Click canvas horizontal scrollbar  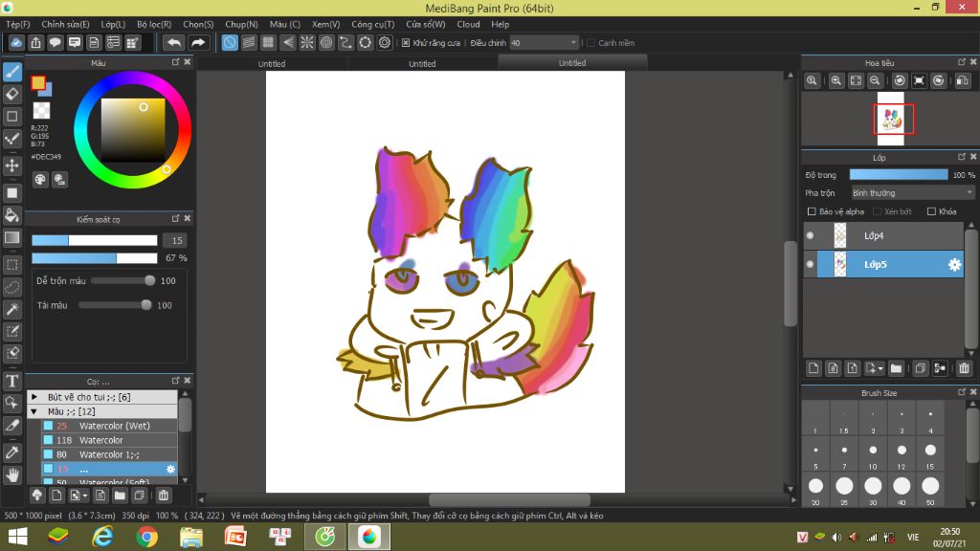(509, 499)
